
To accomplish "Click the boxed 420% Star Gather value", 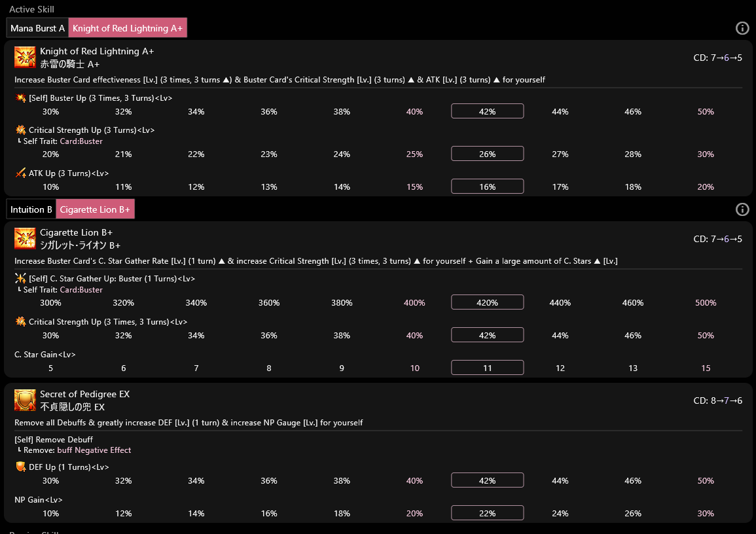I will (x=488, y=302).
